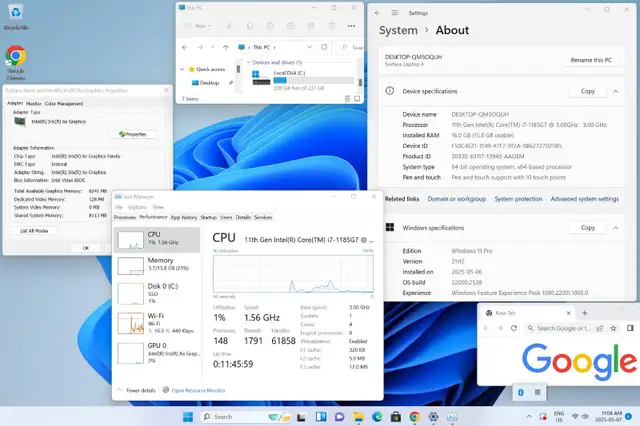640x426 pixels.
Task: Switch File Explorer to large icons view
Action: (357, 98)
